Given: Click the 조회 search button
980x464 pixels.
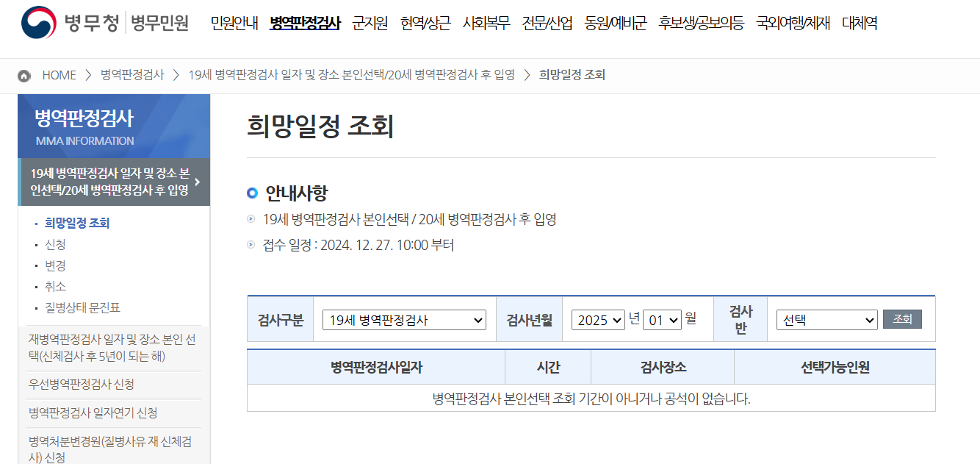Looking at the screenshot, I should pos(902,319).
